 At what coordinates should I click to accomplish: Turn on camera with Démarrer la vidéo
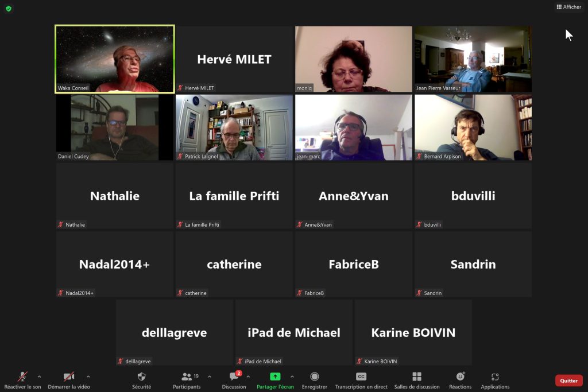point(69,381)
